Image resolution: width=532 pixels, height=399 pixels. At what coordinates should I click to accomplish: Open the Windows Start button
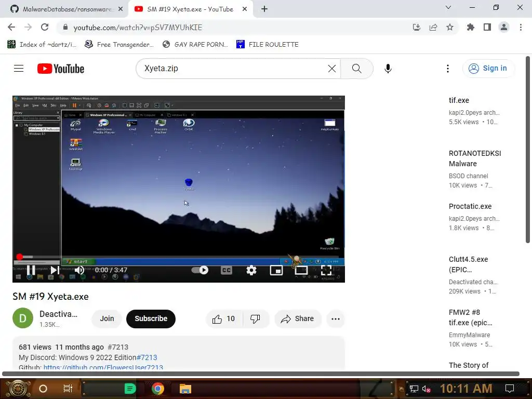[x=18, y=389]
